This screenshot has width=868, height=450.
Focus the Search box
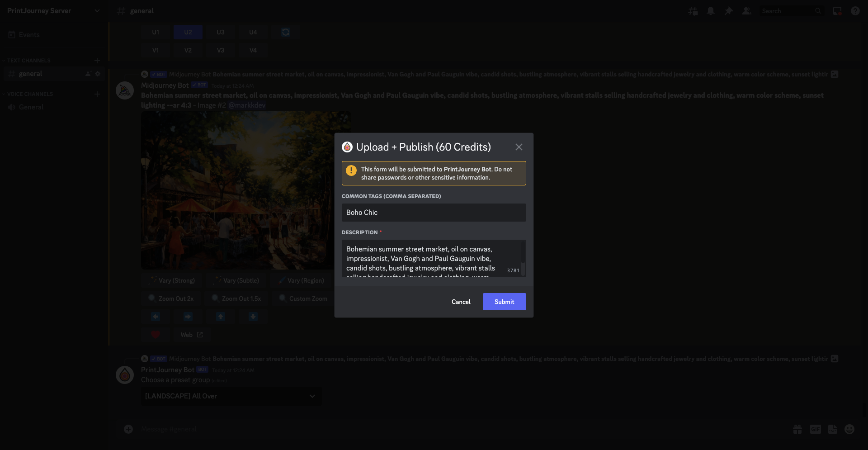[792, 11]
